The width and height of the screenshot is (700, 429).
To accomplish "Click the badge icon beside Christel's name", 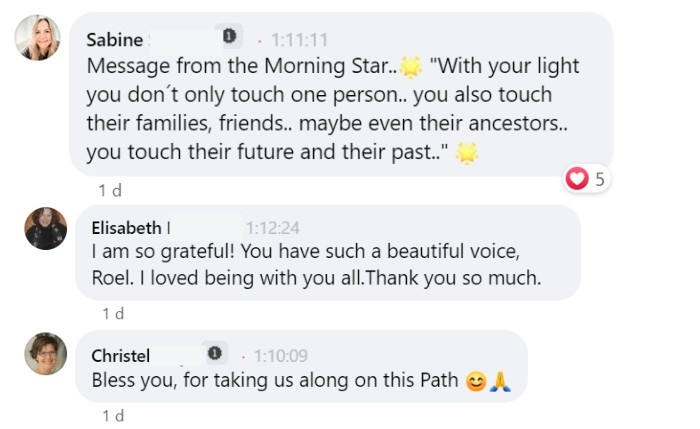I will point(214,353).
